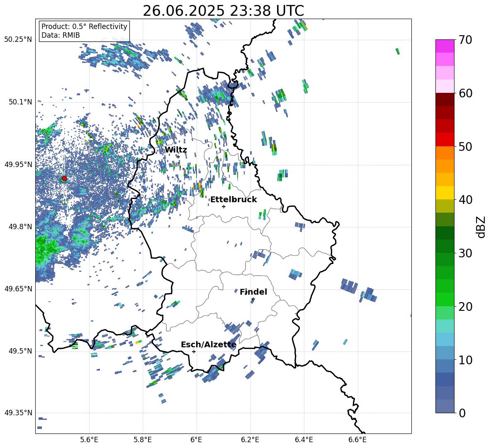Screen dimensions: 491x448
Task: Click the 60 colorbar tick label
Action: point(465,93)
